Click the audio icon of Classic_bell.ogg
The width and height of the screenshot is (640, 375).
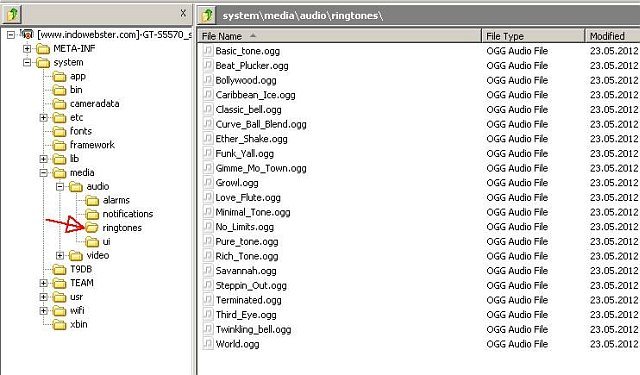coord(208,109)
